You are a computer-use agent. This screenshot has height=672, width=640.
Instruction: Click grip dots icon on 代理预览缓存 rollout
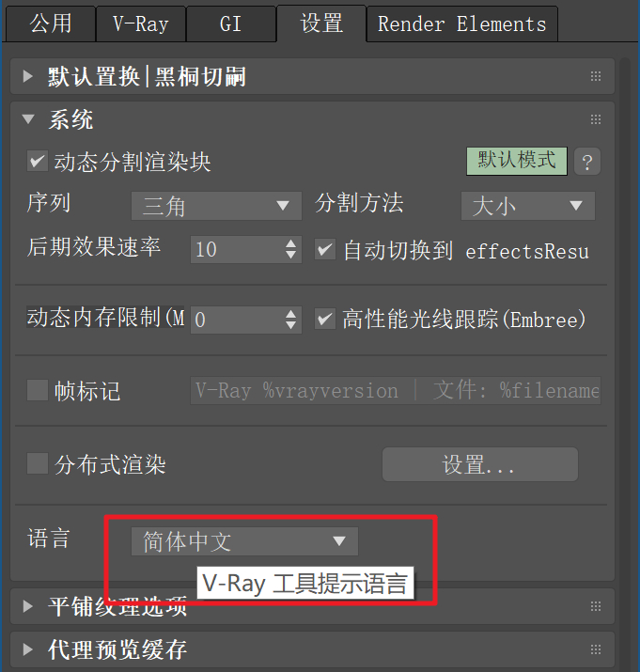pos(596,649)
